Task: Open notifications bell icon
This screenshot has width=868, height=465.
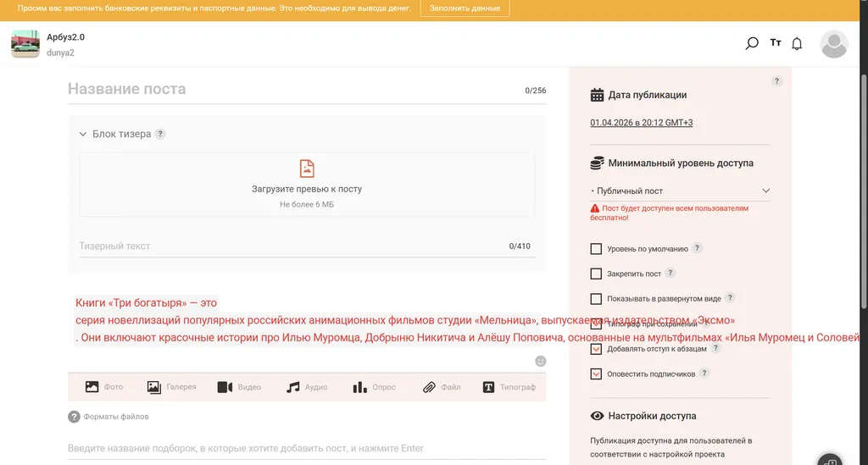Action: coord(797,44)
